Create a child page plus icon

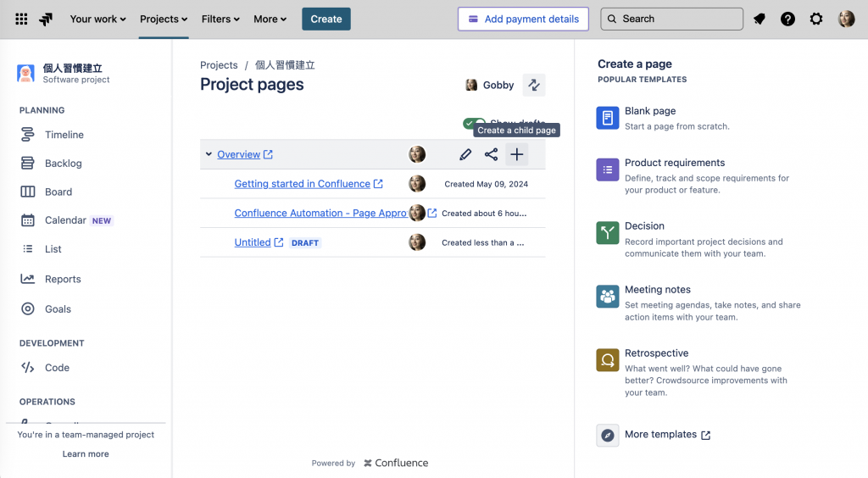[x=516, y=154]
